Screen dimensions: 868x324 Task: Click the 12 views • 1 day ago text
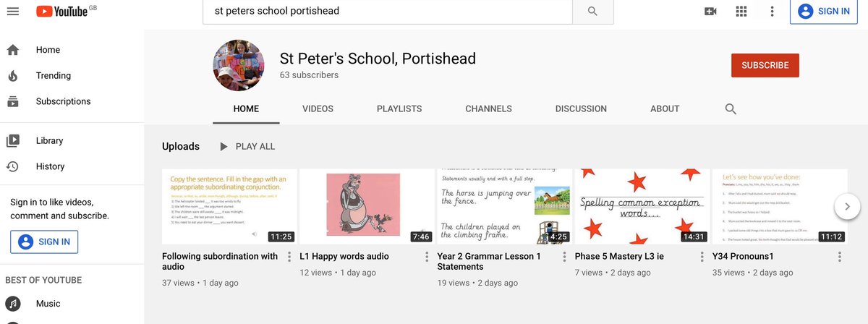(338, 273)
